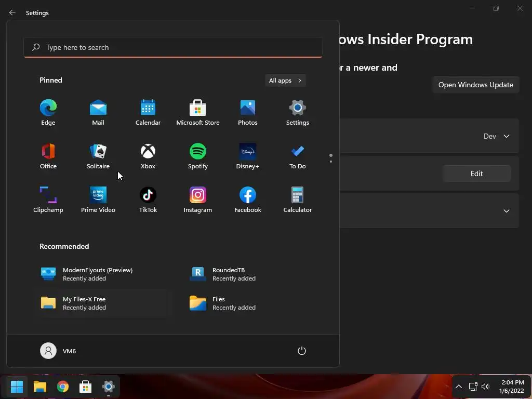The image size is (532, 399).
Task: Open My Files-X Free recommended item
Action: [x=103, y=303]
